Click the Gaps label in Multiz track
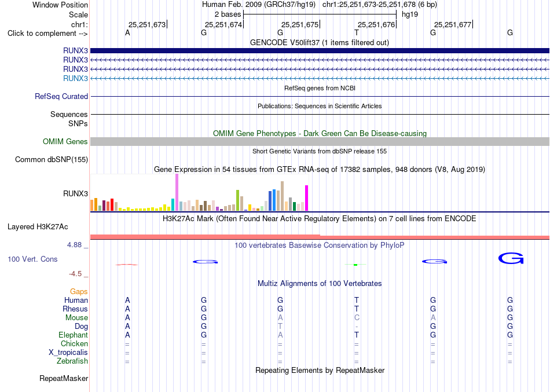Screen dimensions: 550x392 [79, 292]
